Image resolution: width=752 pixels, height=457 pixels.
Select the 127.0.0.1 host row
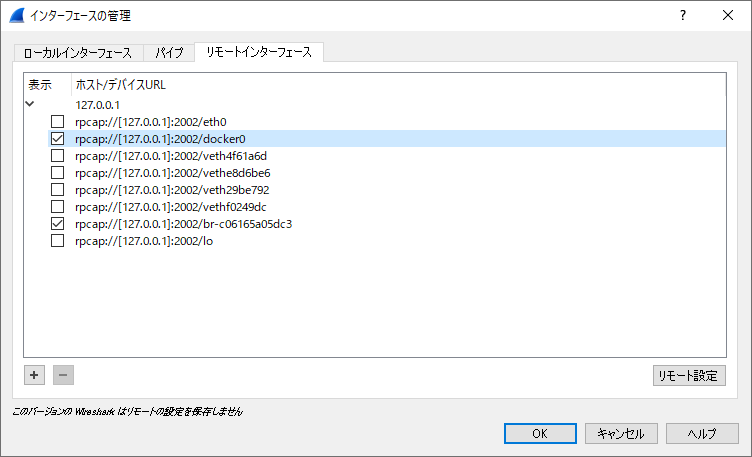[375, 105]
